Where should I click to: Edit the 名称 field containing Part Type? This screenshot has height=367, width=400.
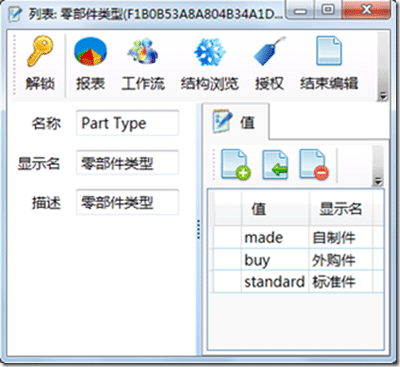click(x=127, y=123)
